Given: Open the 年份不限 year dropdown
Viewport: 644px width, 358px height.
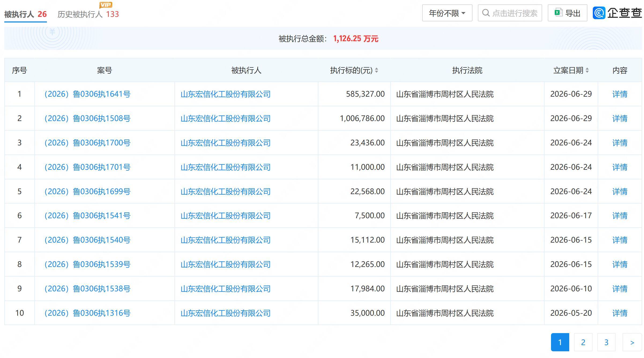Looking at the screenshot, I should (x=447, y=13).
